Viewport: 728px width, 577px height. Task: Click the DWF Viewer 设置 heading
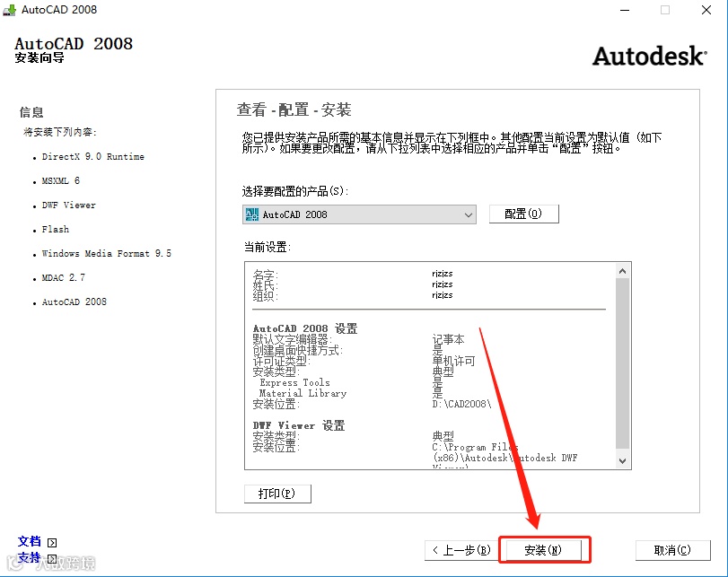pyautogui.click(x=299, y=425)
